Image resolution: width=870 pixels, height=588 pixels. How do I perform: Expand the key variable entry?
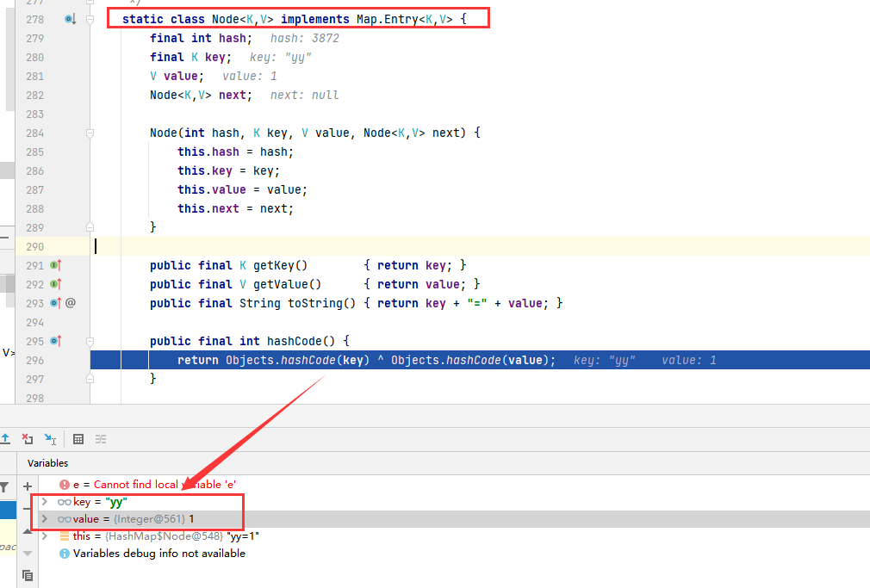[x=45, y=500]
